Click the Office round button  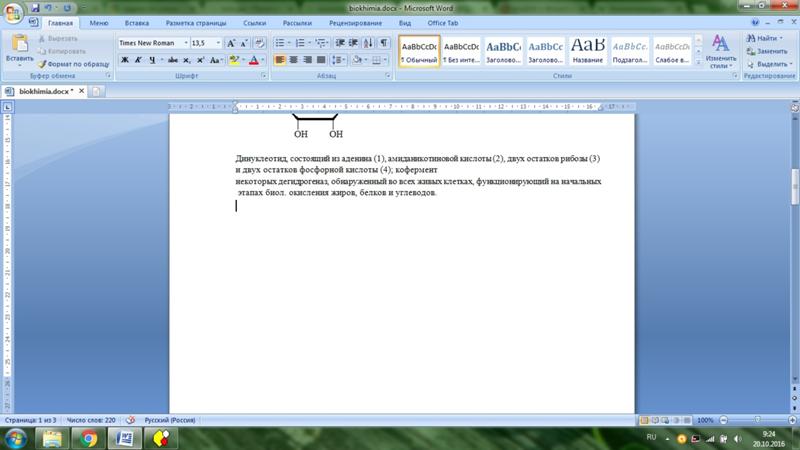13,12
